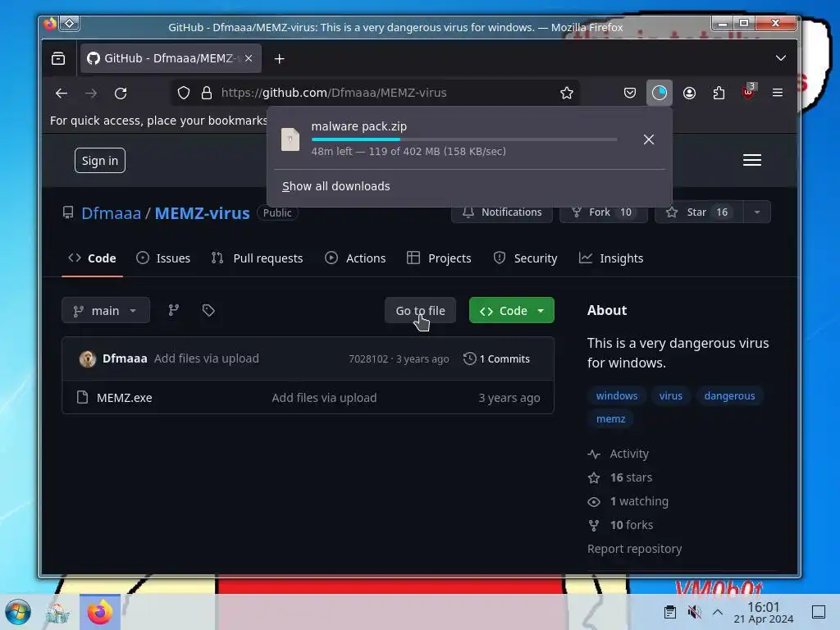Viewport: 840px width, 630px height.
Task: Click the 10 forks link
Action: 620,525
